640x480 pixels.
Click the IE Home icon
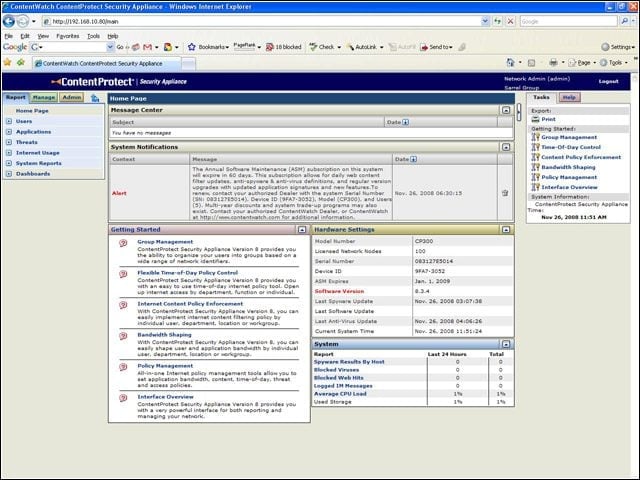point(510,62)
